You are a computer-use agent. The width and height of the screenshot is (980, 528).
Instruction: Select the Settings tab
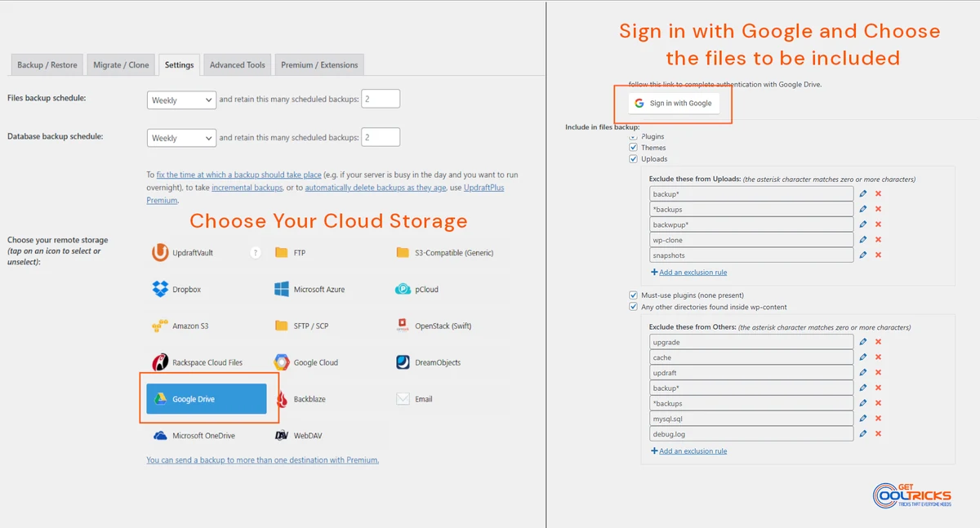(180, 64)
